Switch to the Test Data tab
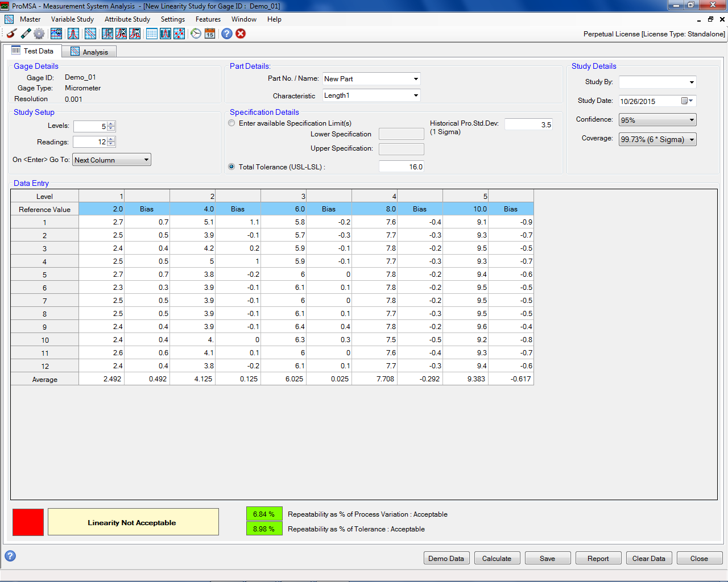The width and height of the screenshot is (728, 582). pyautogui.click(x=32, y=51)
